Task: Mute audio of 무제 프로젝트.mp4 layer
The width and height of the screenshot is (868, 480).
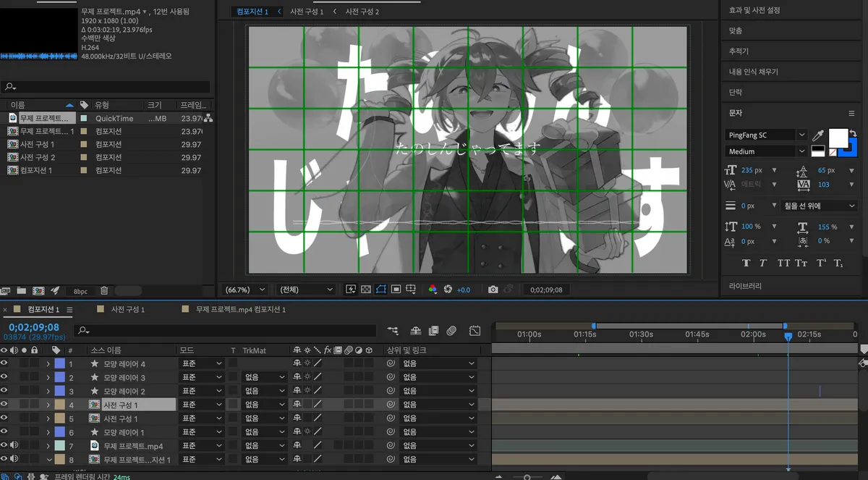Action: coord(14,446)
